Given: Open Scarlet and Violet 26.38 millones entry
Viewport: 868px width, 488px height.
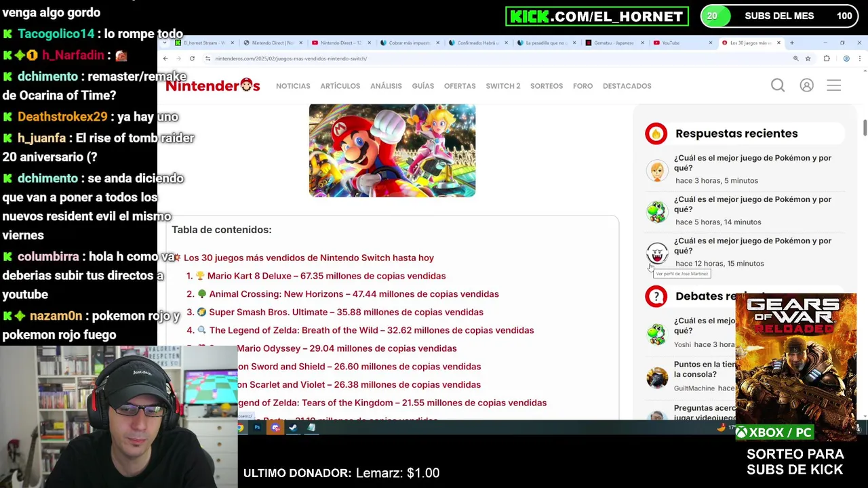Looking at the screenshot, I should pos(359,385).
